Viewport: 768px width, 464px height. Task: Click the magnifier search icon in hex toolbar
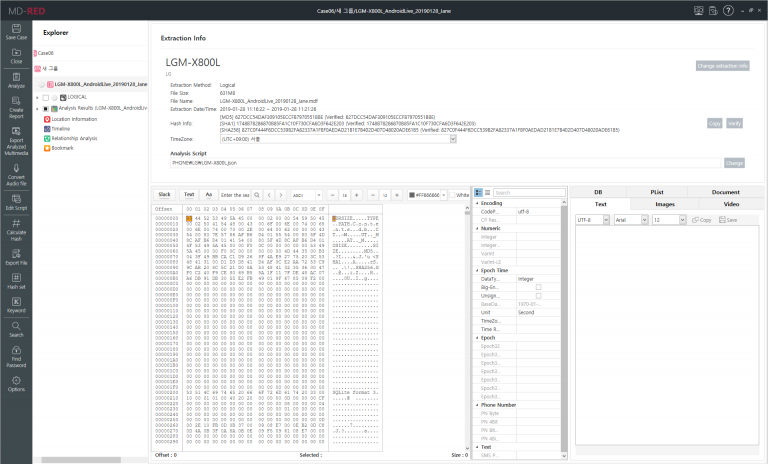pyautogui.click(x=257, y=195)
